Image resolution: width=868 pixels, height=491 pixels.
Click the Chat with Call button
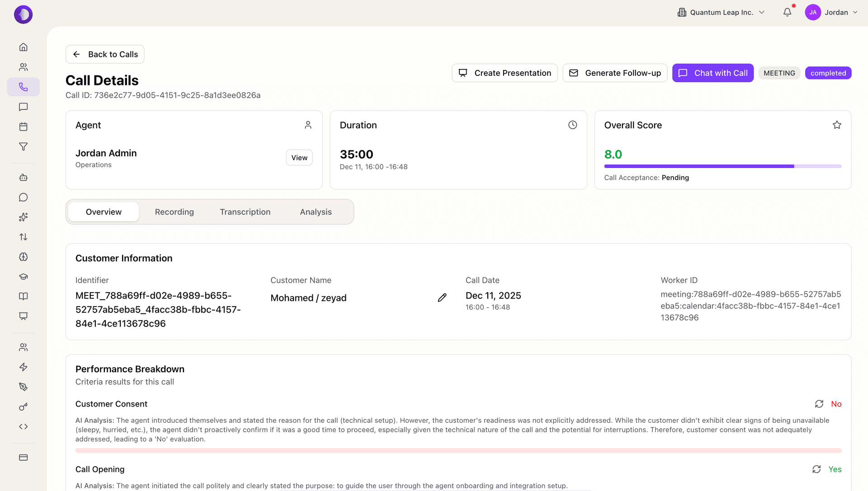[713, 73]
